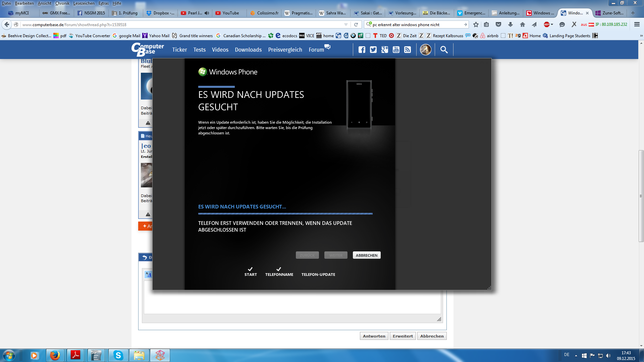Click the Erweitert button
The image size is (644, 362).
402,336
